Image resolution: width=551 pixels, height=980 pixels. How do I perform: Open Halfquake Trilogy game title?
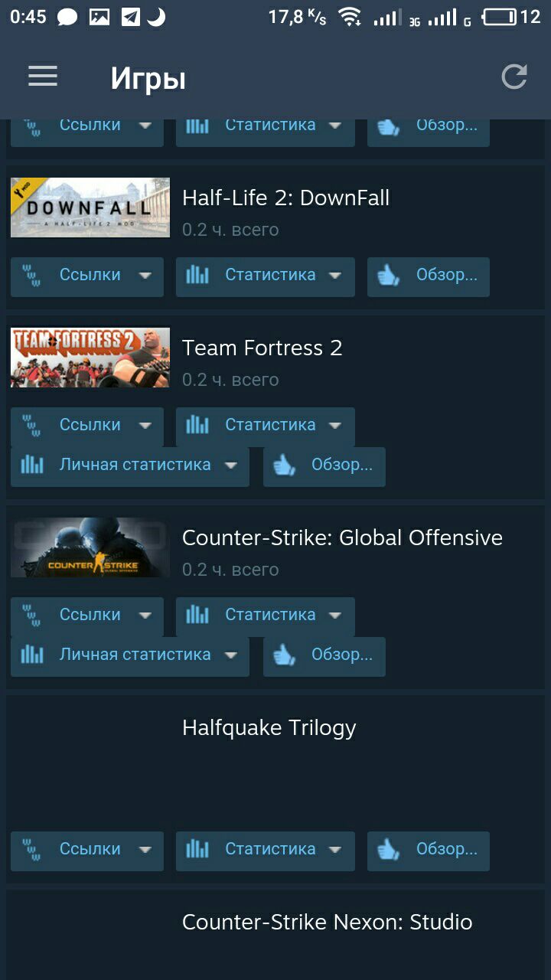click(269, 727)
